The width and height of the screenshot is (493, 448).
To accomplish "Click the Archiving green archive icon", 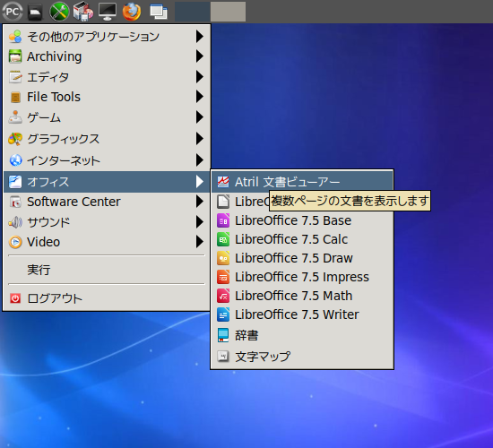I will [x=15, y=56].
